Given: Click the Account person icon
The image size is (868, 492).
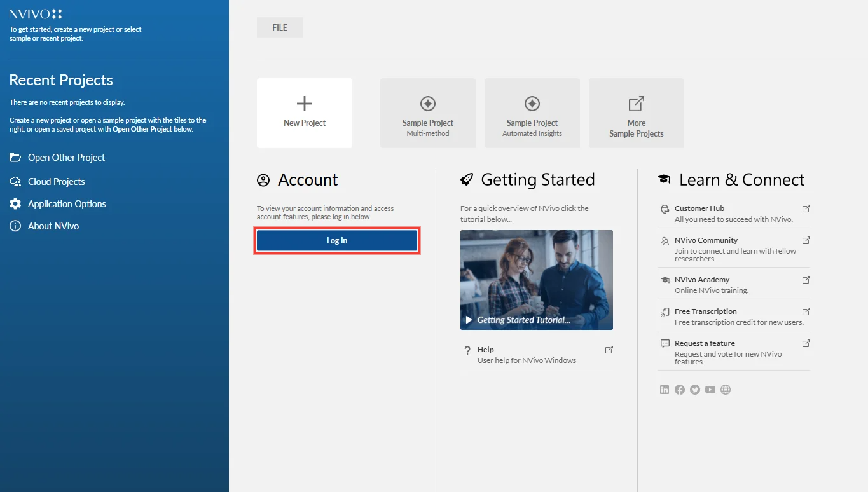Looking at the screenshot, I should [x=263, y=181].
